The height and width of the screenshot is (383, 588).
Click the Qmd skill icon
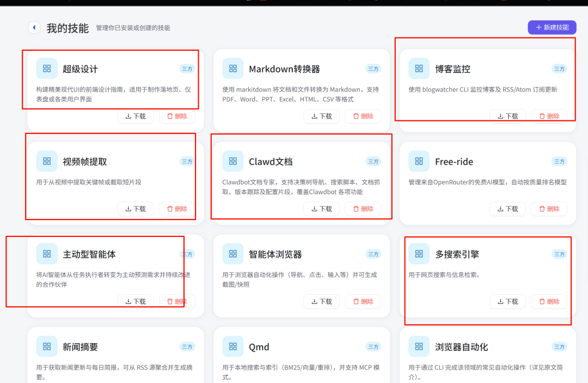pyautogui.click(x=233, y=346)
